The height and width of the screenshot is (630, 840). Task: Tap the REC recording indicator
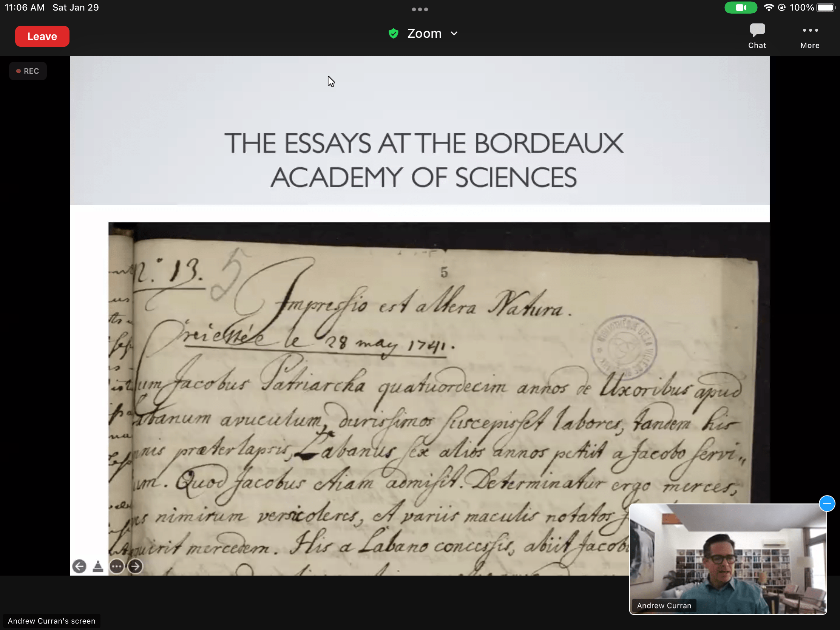[x=28, y=71]
